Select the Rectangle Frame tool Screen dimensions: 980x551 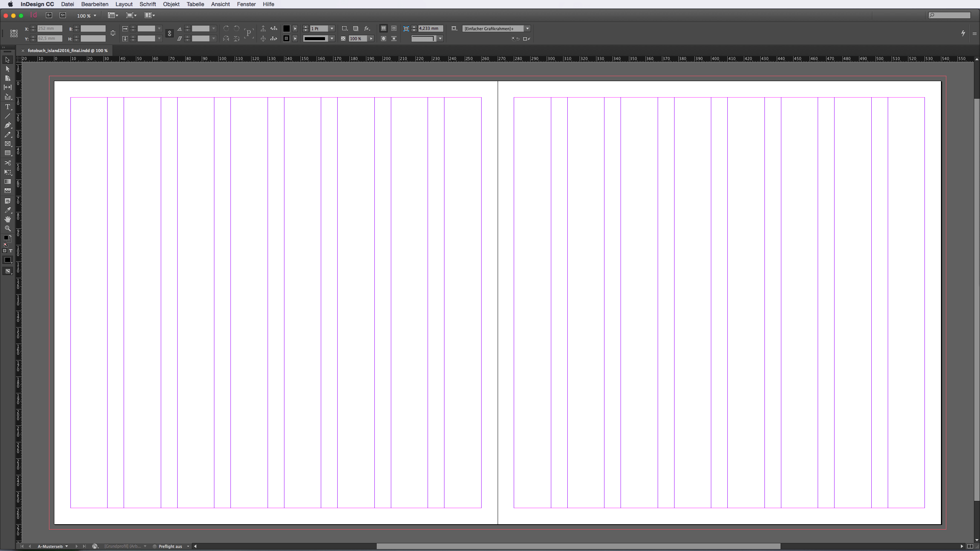click(7, 144)
